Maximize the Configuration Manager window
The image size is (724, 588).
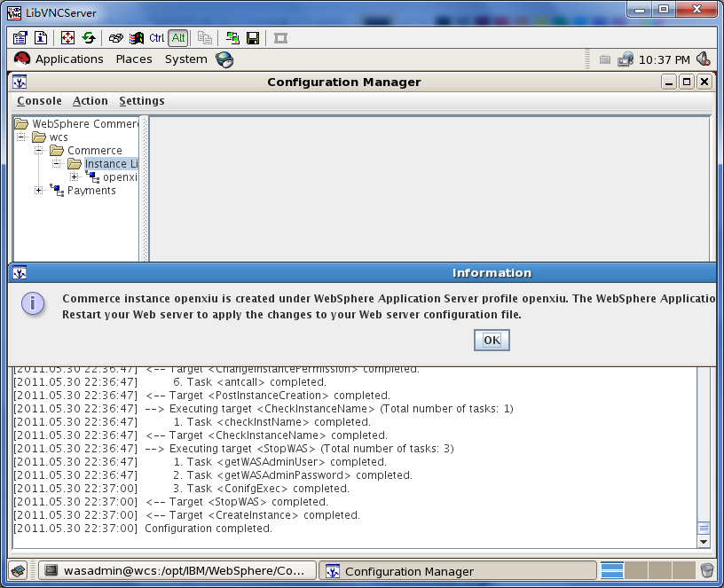[x=687, y=82]
